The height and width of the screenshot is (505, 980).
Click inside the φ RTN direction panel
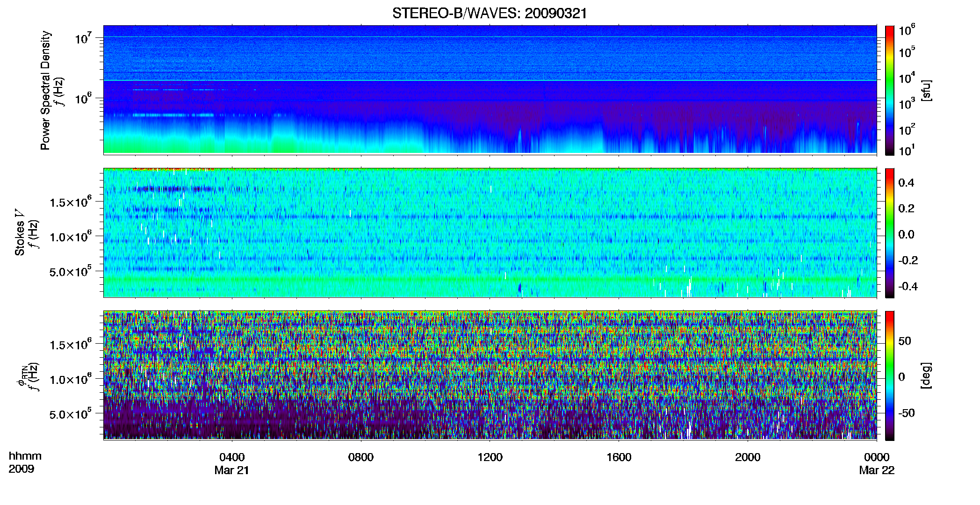(490, 375)
